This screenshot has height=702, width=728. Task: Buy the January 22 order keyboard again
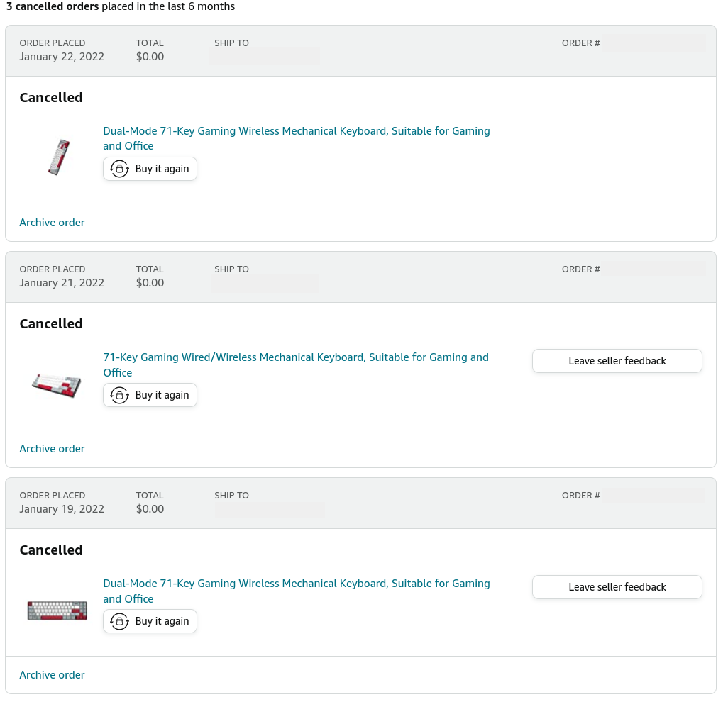coord(150,169)
